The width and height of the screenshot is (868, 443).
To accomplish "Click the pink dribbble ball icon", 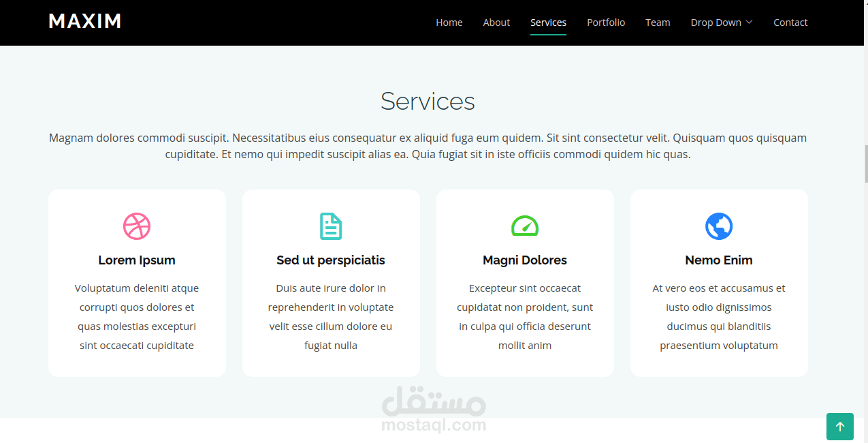I will pyautogui.click(x=137, y=226).
